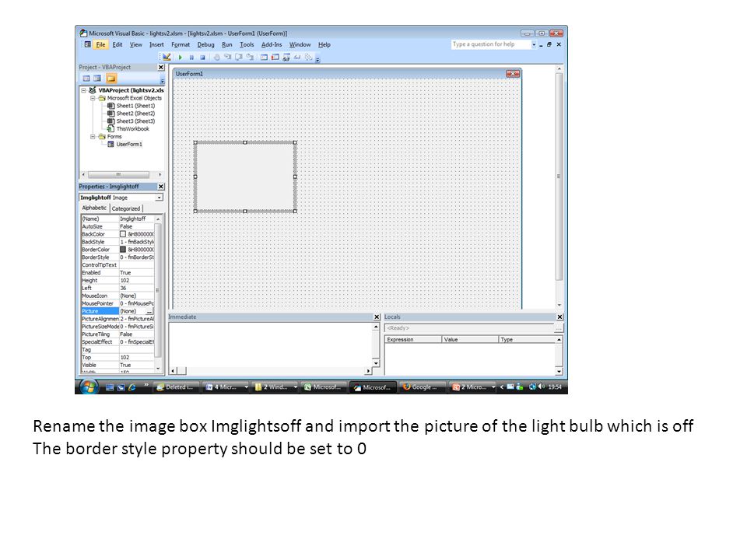Collapse the Microsoft Excel Objects folder
Screen dimensions: 747x560
coord(93,98)
